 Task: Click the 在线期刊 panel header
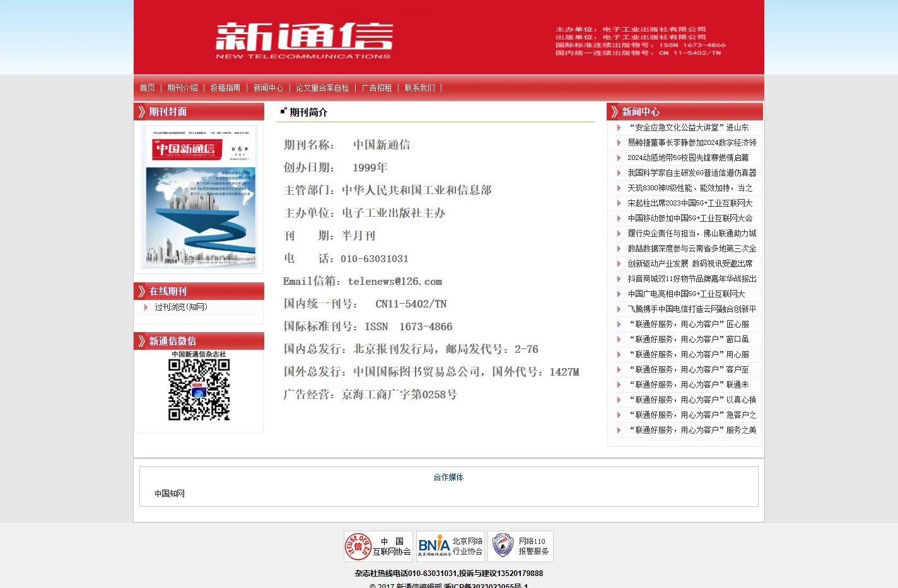(x=199, y=291)
